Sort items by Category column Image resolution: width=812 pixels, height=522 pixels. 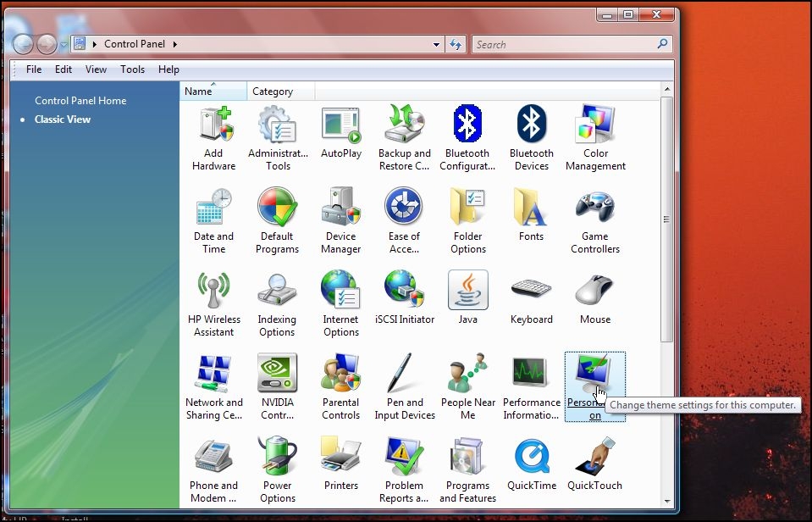[x=280, y=92]
